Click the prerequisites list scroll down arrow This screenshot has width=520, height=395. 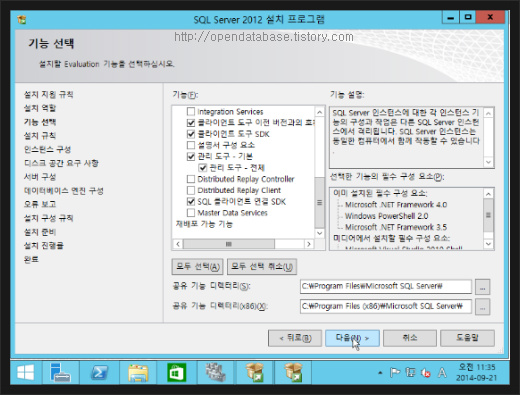pos(488,244)
